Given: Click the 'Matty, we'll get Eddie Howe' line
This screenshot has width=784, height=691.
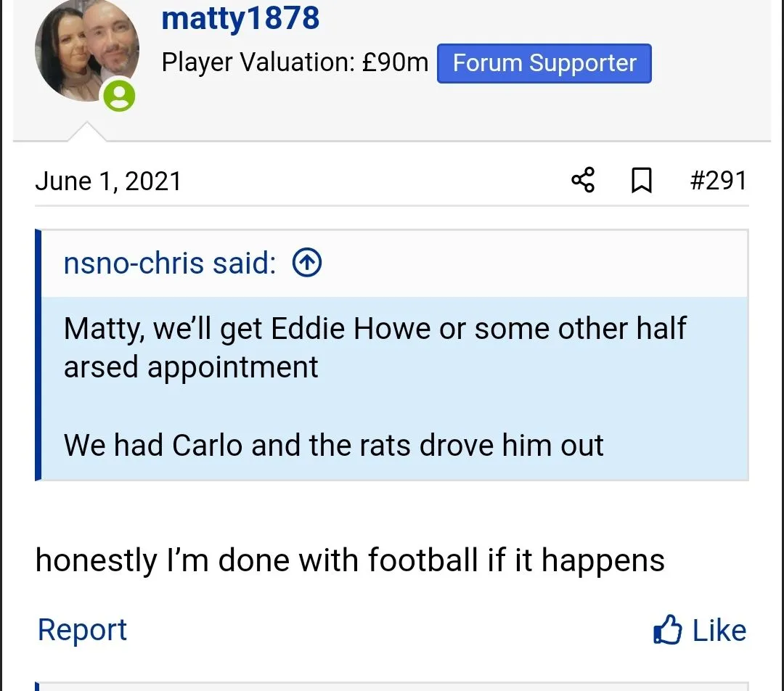Looking at the screenshot, I should pyautogui.click(x=375, y=329).
